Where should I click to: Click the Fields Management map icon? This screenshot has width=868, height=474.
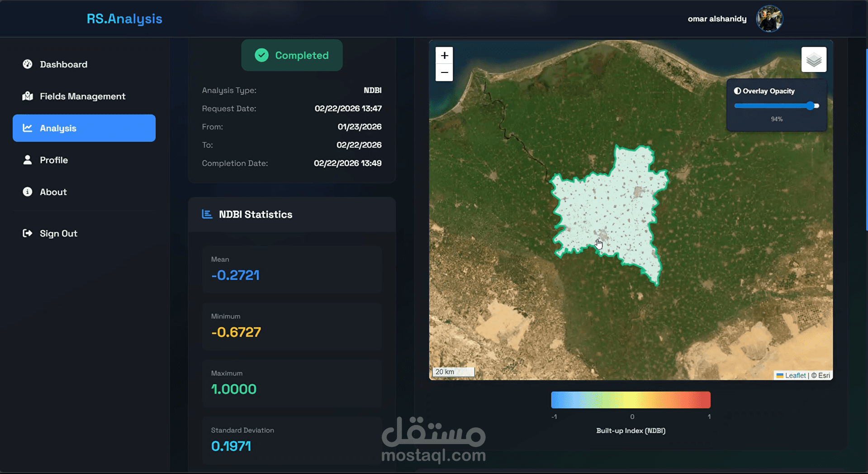(x=28, y=96)
